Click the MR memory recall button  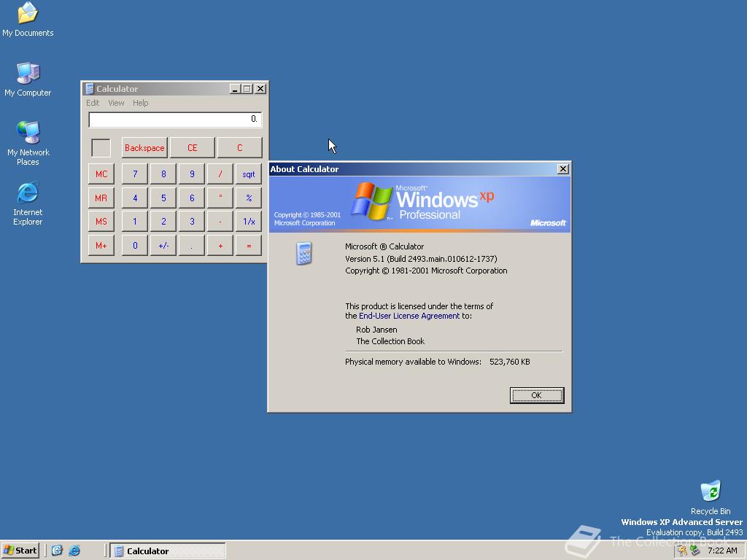click(101, 198)
